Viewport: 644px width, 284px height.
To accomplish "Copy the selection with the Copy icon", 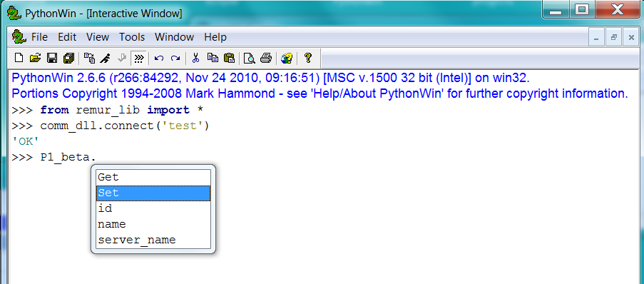I will click(x=213, y=58).
